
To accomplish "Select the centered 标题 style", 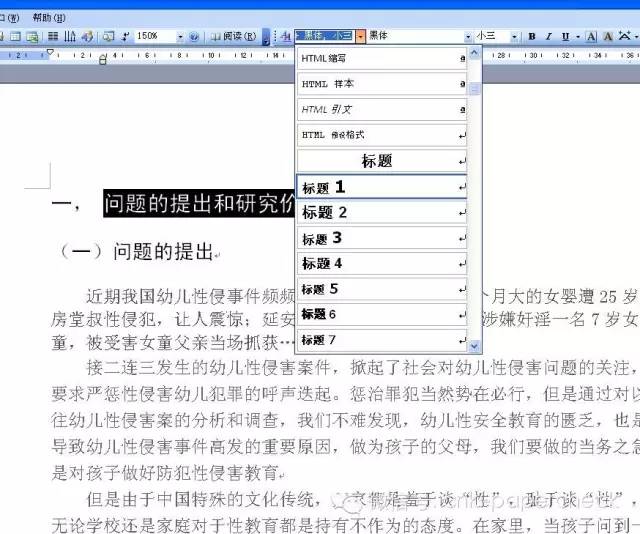I will [x=382, y=161].
